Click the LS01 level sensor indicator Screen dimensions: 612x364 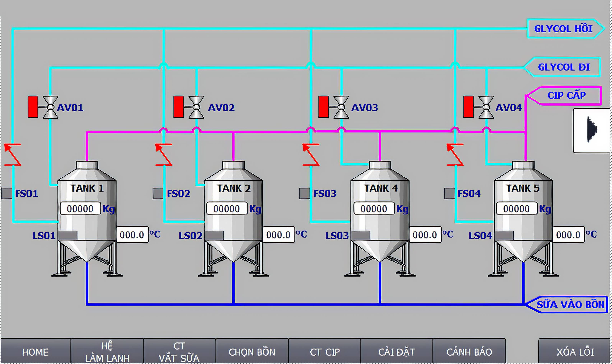67,235
